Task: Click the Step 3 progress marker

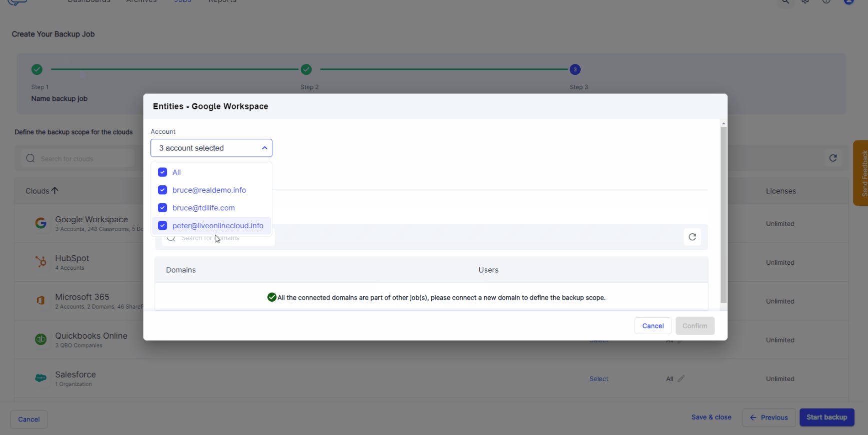Action: tap(575, 69)
